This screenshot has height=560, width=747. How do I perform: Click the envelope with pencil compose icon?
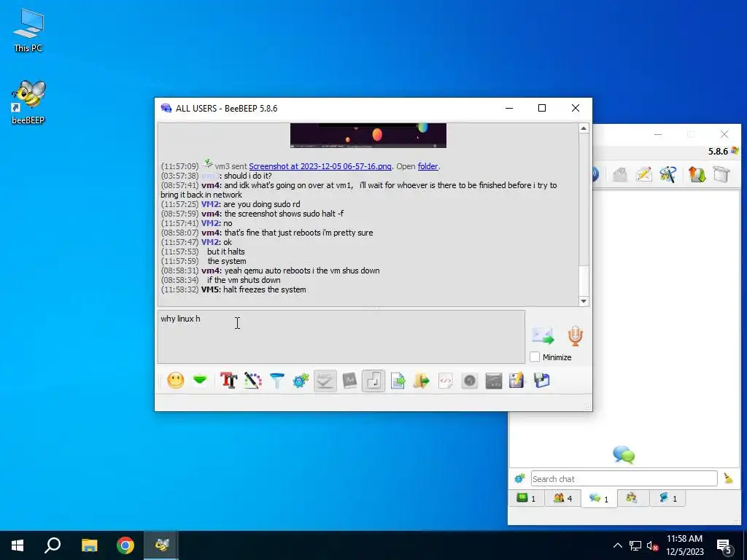click(x=643, y=174)
